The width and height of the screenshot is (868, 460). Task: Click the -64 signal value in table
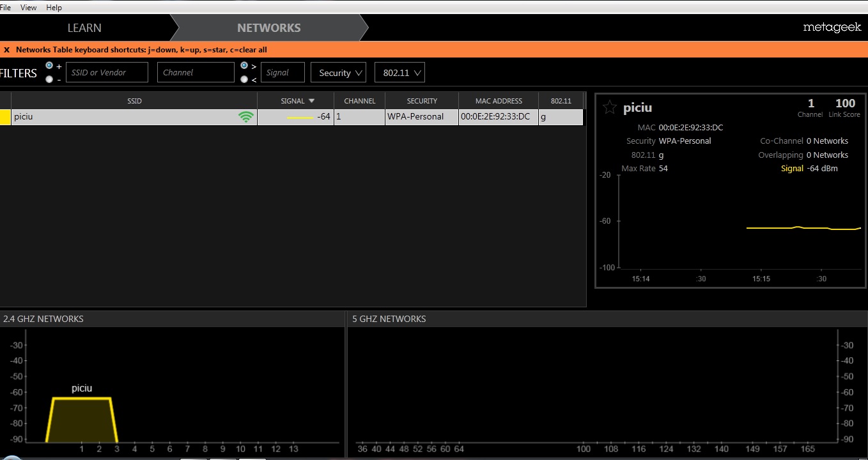(x=323, y=117)
